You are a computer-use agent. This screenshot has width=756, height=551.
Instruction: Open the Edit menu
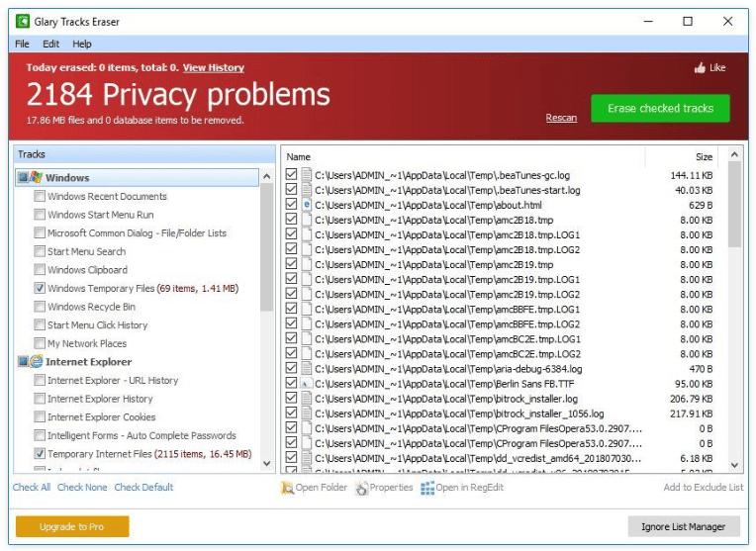[50, 44]
